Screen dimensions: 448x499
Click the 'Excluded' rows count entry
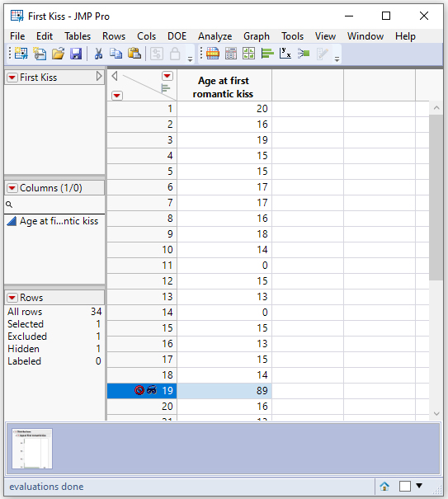tap(54, 337)
